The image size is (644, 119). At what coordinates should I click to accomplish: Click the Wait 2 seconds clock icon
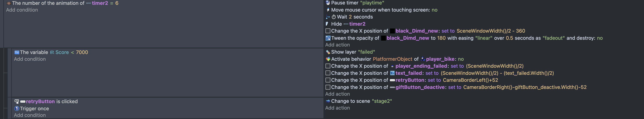click(x=333, y=17)
